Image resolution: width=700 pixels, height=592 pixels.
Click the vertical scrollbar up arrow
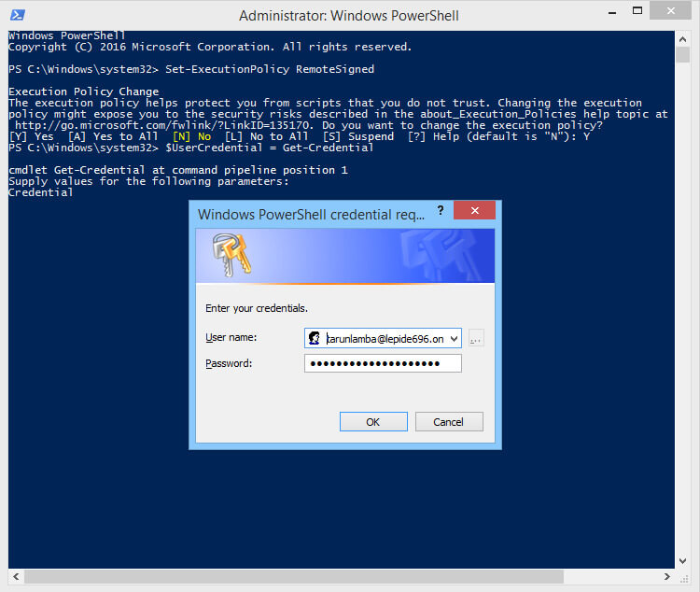(x=682, y=39)
